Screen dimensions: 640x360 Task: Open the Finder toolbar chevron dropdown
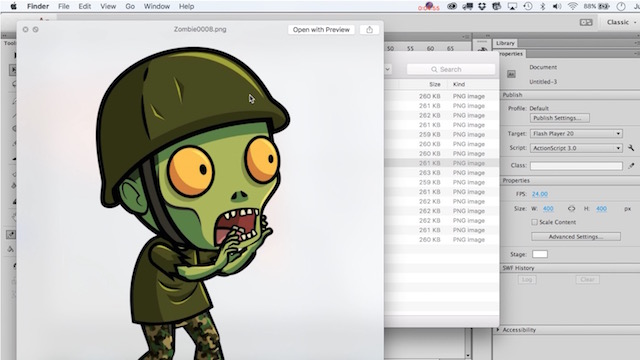(x=387, y=69)
